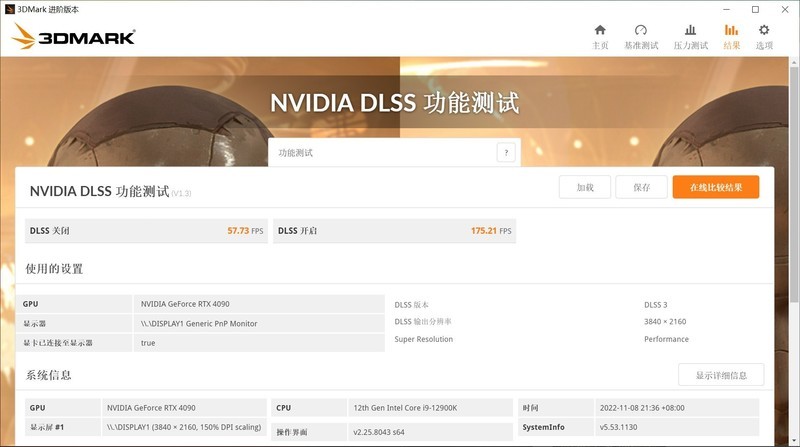Click the 加载 load button
Screen dimensions: 800x447
(585, 187)
